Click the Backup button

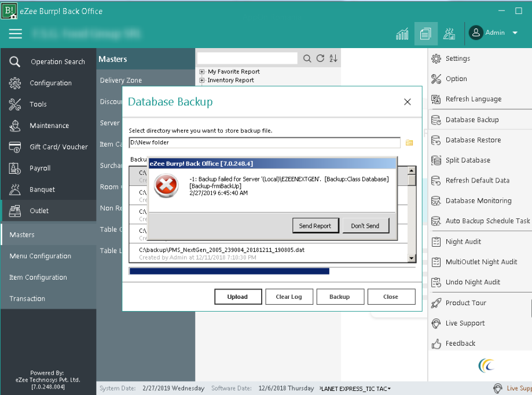[x=340, y=297]
